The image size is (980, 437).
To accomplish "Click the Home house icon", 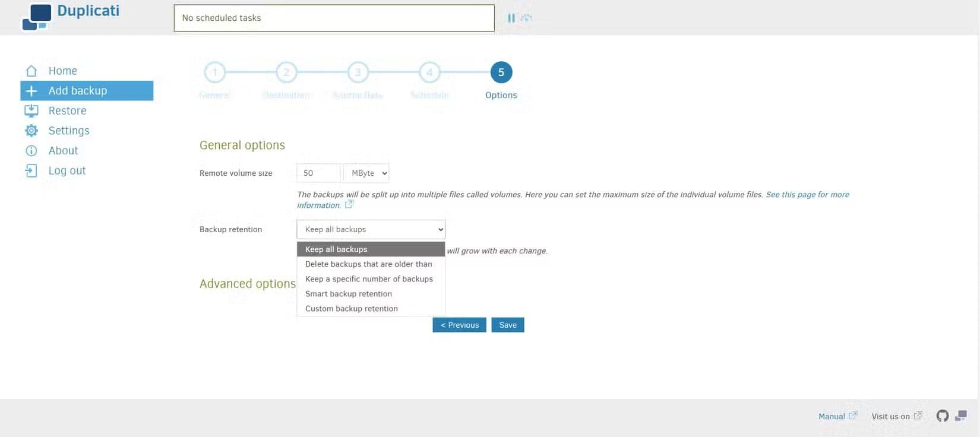I will 31,71.
